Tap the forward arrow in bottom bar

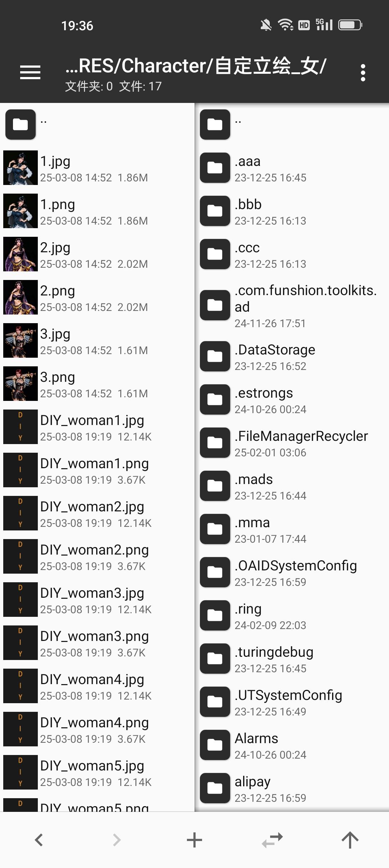coord(116,840)
